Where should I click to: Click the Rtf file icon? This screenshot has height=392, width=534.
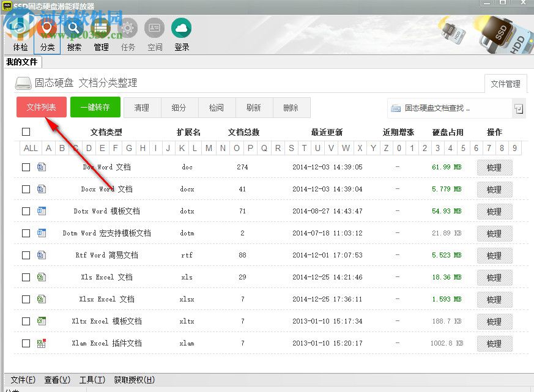pyautogui.click(x=42, y=255)
